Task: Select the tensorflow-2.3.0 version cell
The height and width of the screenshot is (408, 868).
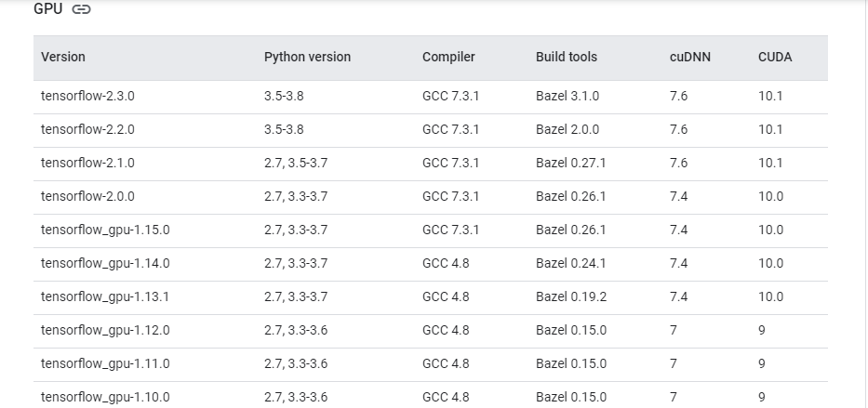Action: [81, 96]
